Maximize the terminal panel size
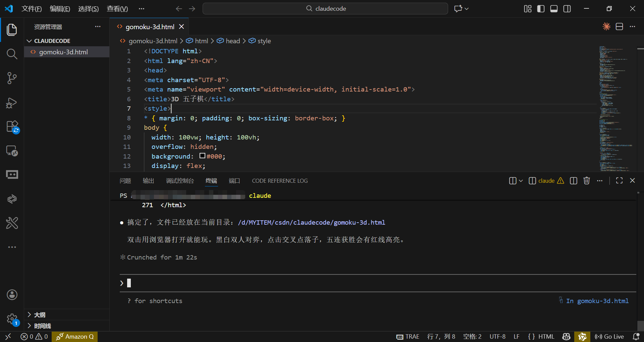The image size is (644, 342). (619, 181)
